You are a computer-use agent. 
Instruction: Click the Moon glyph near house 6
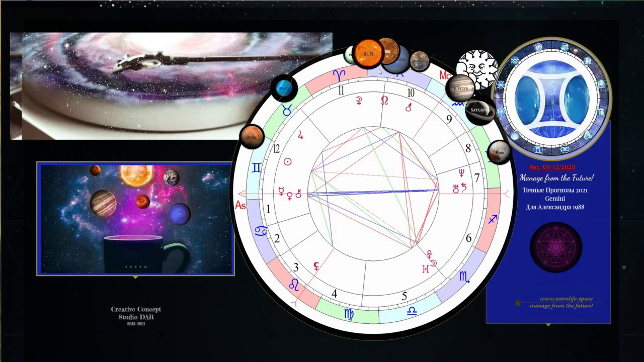[433, 263]
